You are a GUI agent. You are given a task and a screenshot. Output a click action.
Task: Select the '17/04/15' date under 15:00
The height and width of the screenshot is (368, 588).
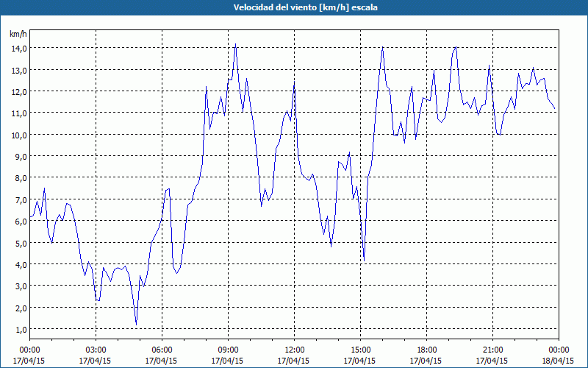tap(360, 361)
